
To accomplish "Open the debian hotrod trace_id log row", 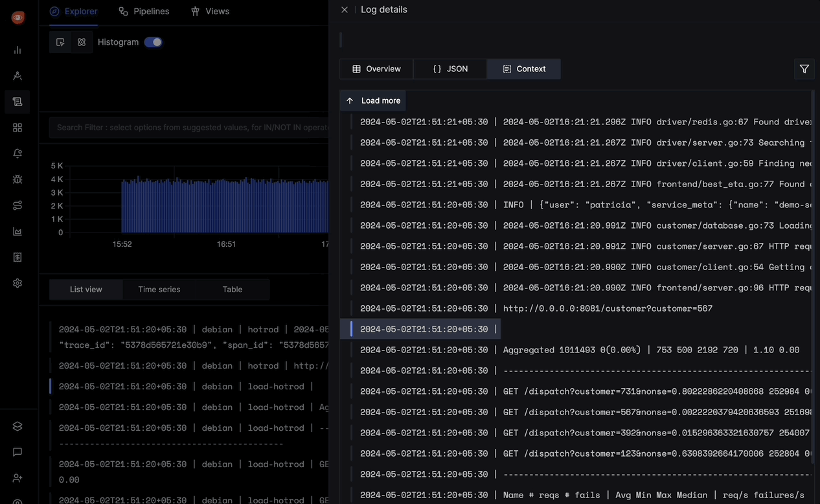I will pyautogui.click(x=189, y=338).
